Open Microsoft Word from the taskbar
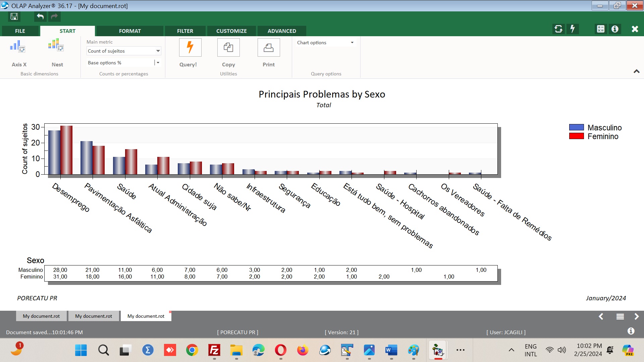 click(391, 350)
